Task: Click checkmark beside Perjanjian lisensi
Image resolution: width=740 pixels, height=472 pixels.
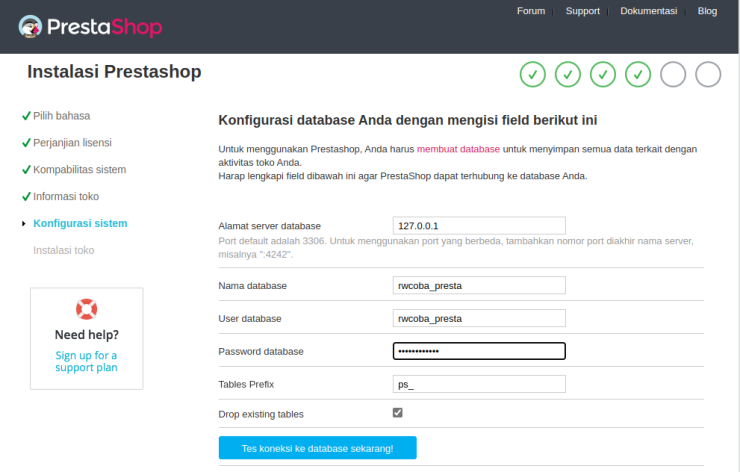Action: (26, 143)
